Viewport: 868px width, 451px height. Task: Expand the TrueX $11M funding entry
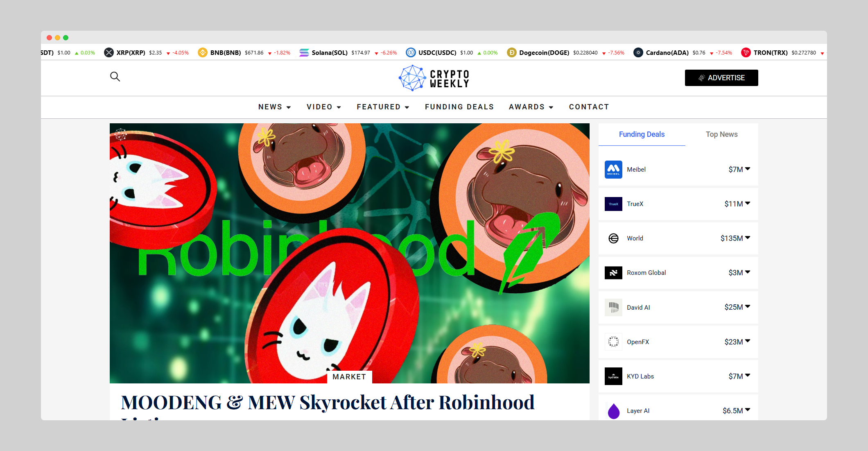pyautogui.click(x=747, y=203)
